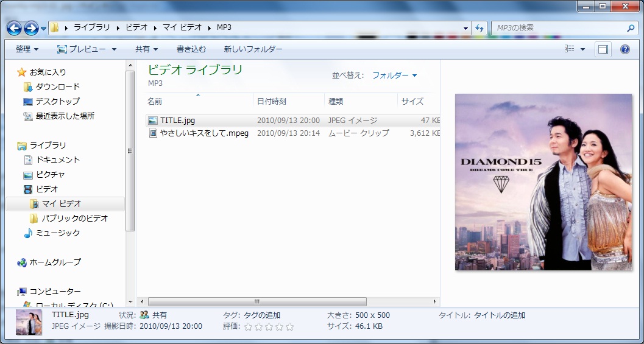The height and width of the screenshot is (344, 644).
Task: Select マイ ビデオ folder in the sidebar
Action: 62,203
